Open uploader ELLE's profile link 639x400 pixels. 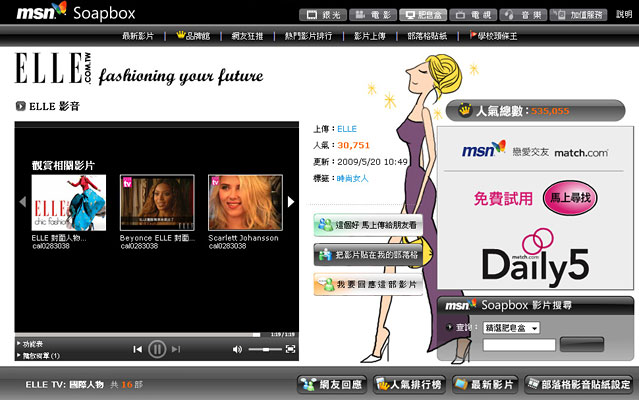347,129
